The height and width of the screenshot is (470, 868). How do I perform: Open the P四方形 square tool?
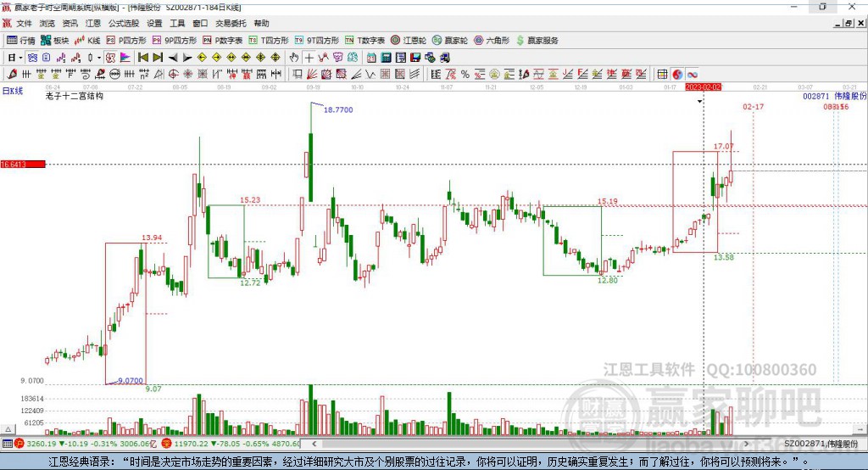tap(126, 41)
